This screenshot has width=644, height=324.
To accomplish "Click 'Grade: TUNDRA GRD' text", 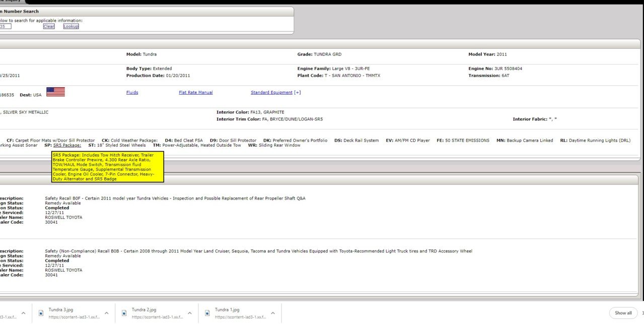I will (x=319, y=54).
